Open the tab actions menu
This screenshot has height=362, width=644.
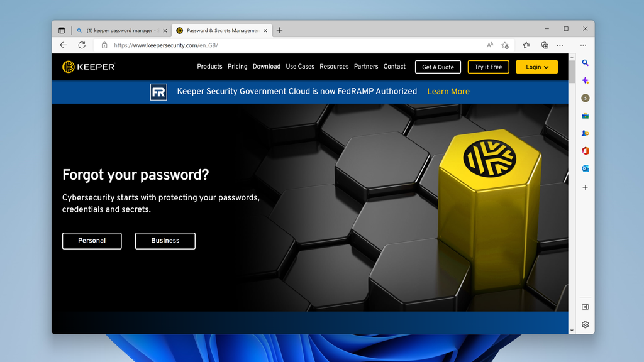pyautogui.click(x=61, y=30)
